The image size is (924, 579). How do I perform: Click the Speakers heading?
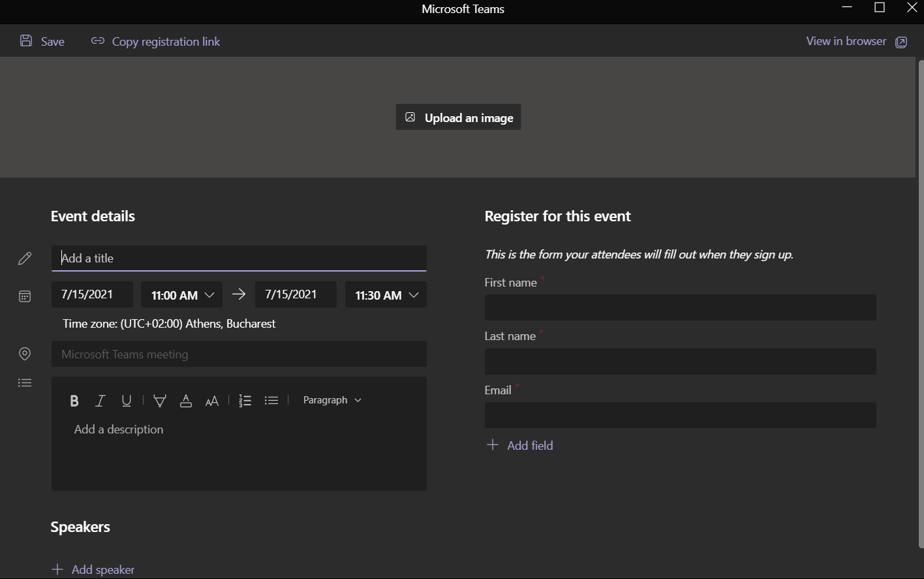coord(80,527)
